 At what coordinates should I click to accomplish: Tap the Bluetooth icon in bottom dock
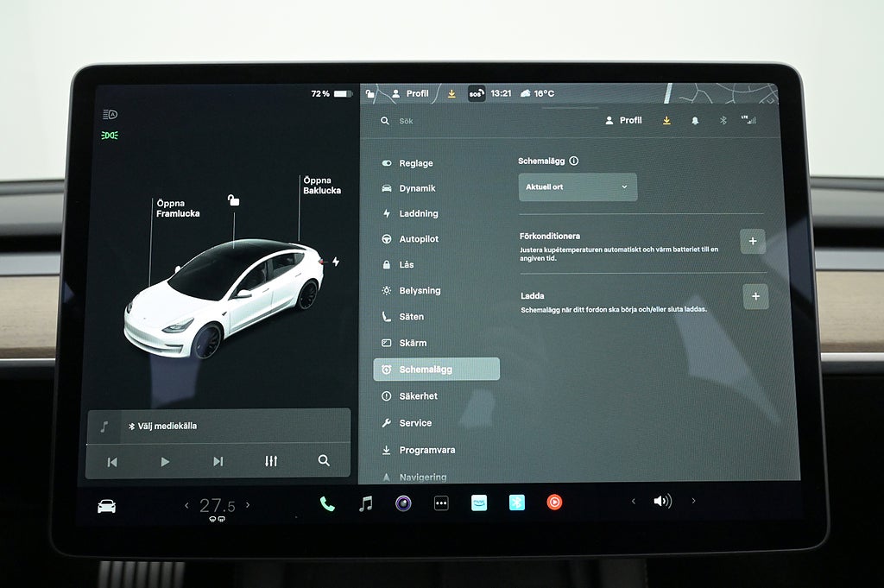pos(516,503)
